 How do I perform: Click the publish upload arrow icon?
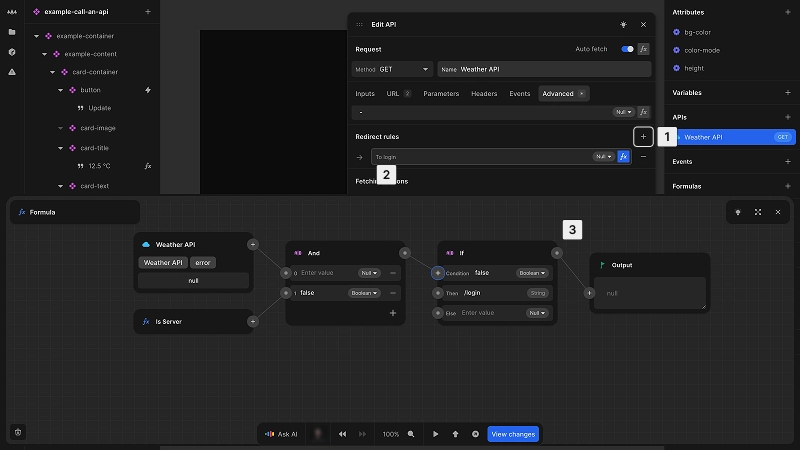click(x=455, y=434)
